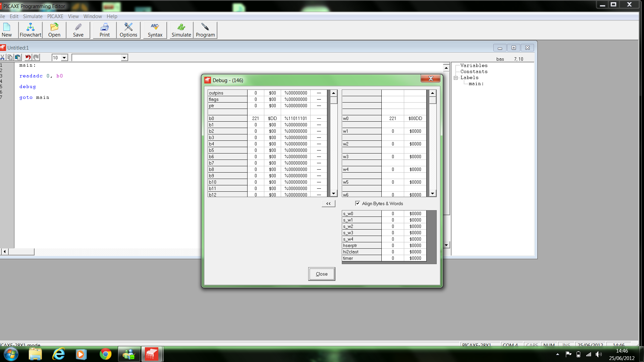Open the Simulate menu

[33, 16]
